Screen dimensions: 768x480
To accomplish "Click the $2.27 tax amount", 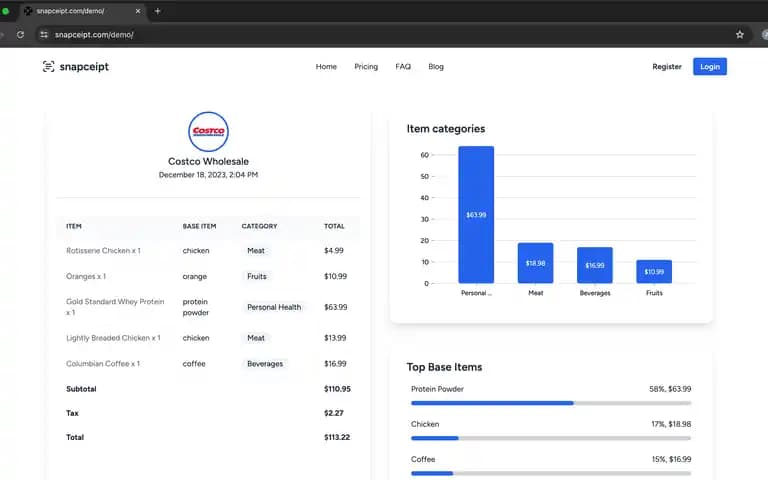I will pos(334,413).
